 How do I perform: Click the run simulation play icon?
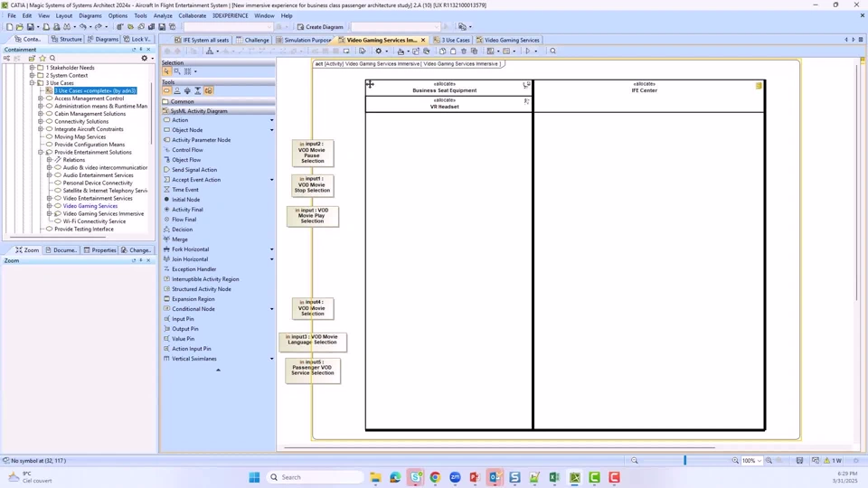(x=527, y=51)
